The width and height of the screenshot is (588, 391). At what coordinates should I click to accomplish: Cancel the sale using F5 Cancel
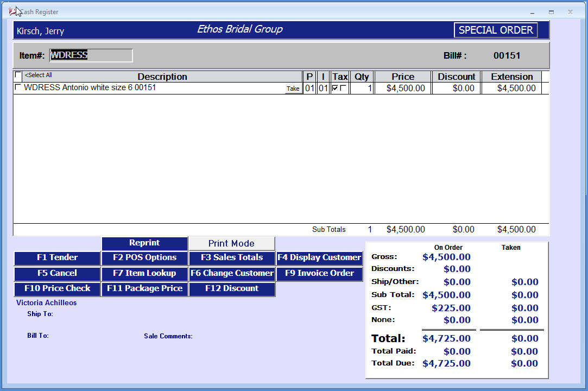[57, 274]
